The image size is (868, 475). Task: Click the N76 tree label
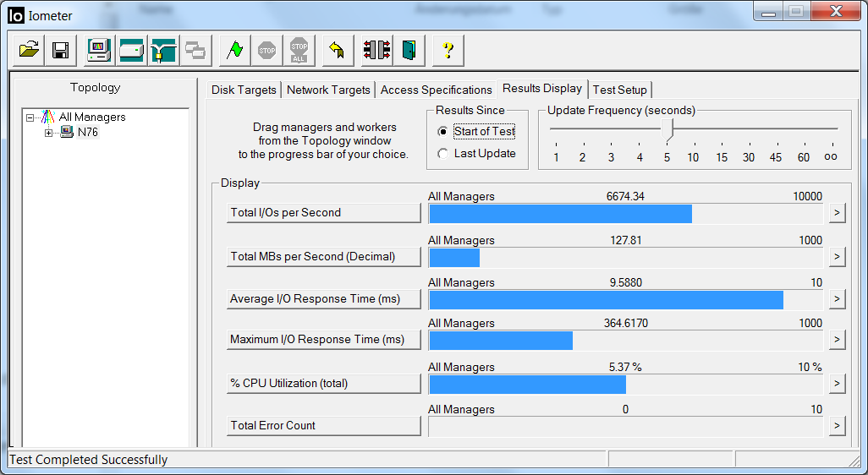[87, 132]
